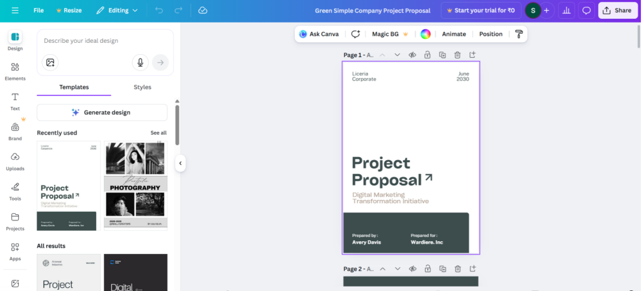Hide Page 1 with the eye icon
644x291 pixels.
(413, 55)
